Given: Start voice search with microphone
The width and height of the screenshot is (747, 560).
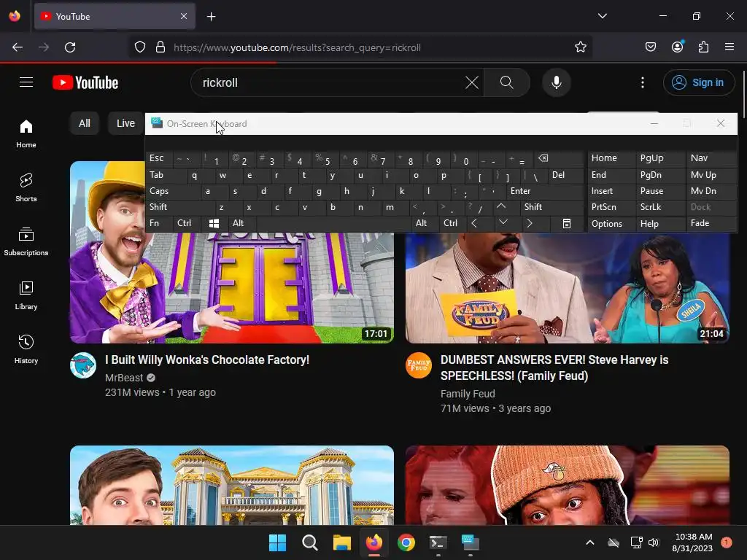Looking at the screenshot, I should 557,82.
